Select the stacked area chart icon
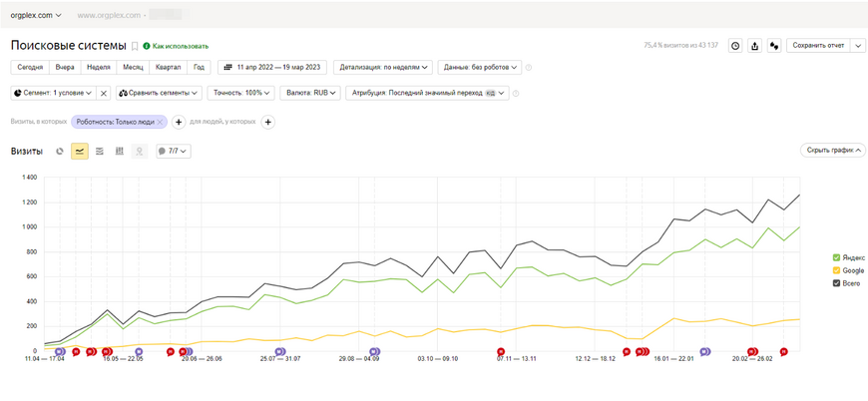 coord(100,152)
